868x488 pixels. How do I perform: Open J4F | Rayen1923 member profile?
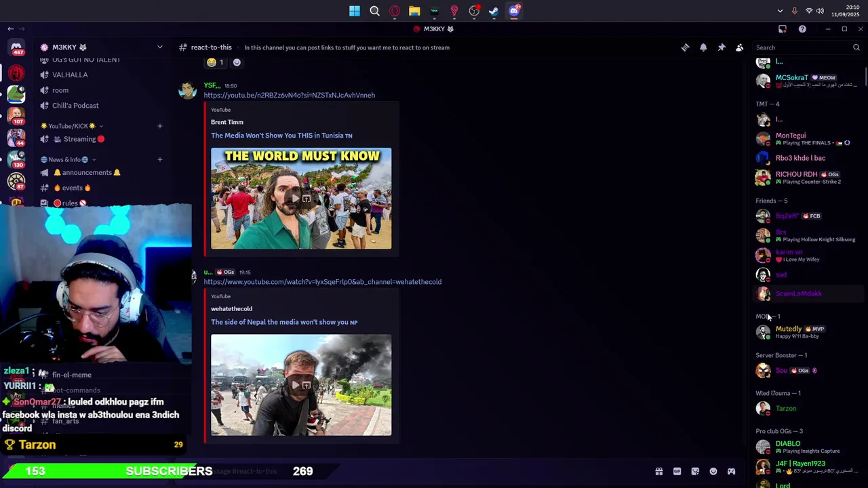coord(808,467)
